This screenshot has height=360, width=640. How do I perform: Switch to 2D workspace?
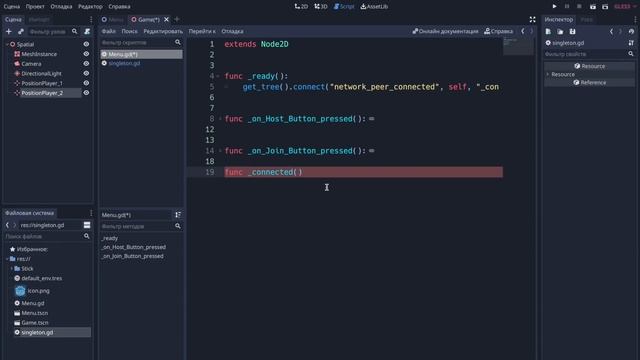pyautogui.click(x=301, y=7)
